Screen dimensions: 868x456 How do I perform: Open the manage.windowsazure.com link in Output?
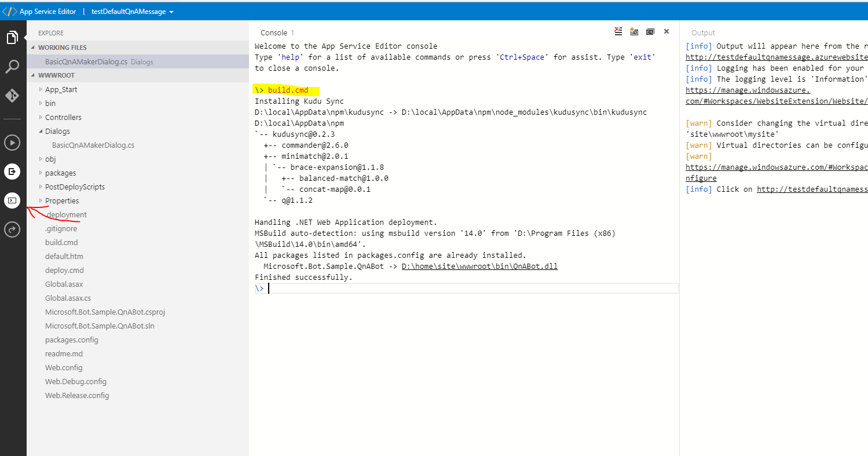747,90
